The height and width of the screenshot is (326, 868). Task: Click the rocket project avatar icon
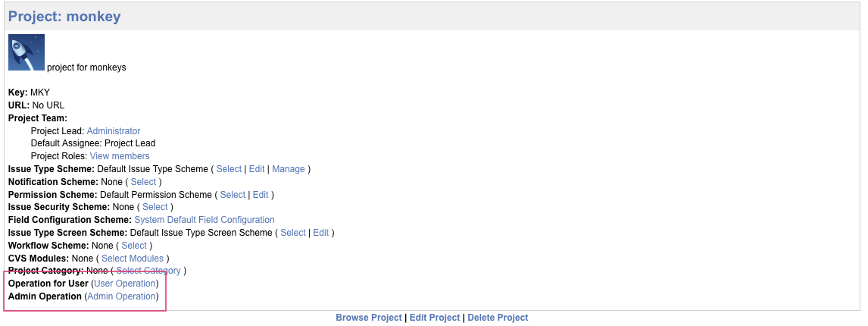(x=27, y=52)
